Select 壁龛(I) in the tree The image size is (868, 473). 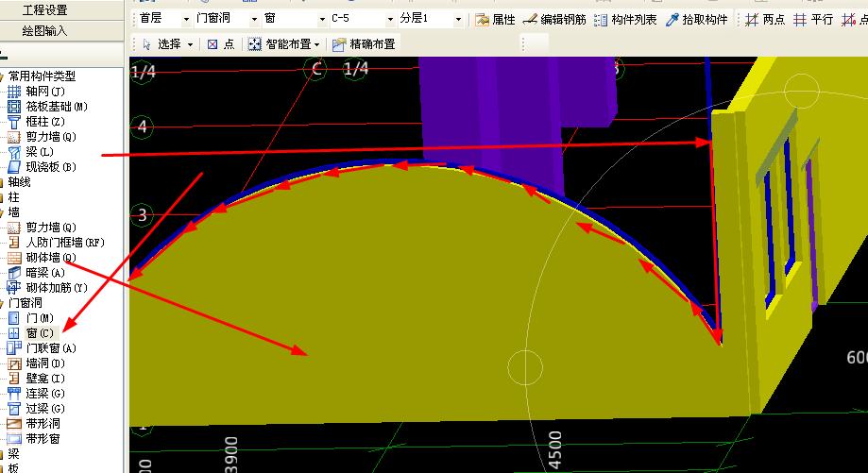(45, 378)
